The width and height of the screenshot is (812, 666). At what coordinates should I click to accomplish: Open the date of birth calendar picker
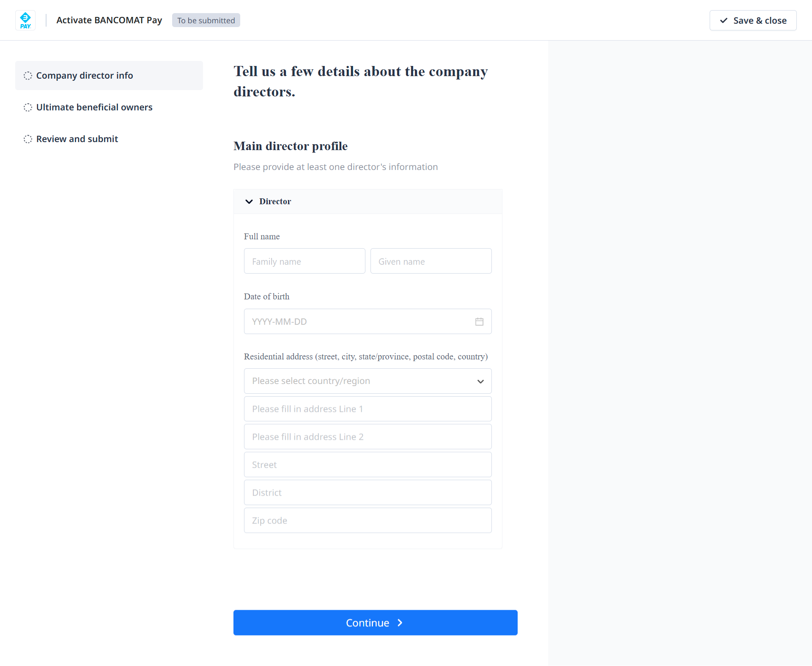479,322
